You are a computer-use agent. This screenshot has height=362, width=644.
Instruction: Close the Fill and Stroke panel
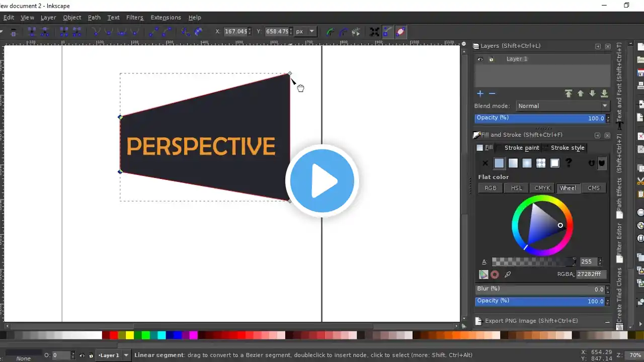608,135
